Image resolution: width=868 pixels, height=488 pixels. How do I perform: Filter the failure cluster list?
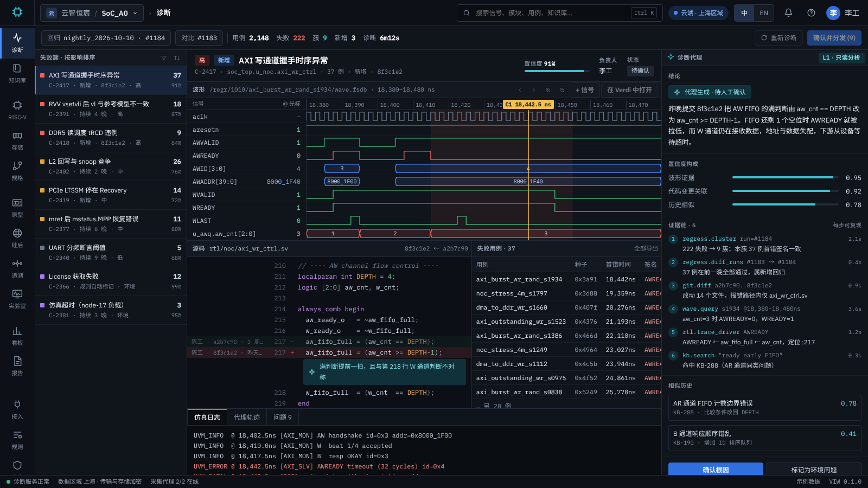click(164, 57)
